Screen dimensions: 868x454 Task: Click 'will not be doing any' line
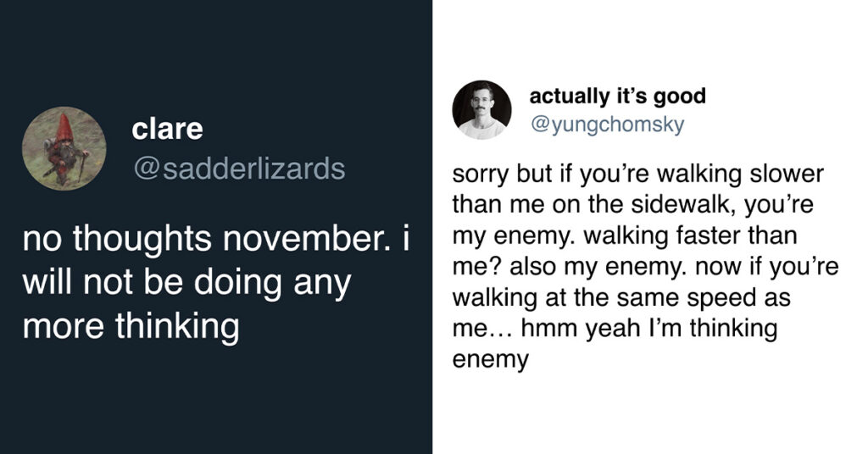click(x=187, y=284)
